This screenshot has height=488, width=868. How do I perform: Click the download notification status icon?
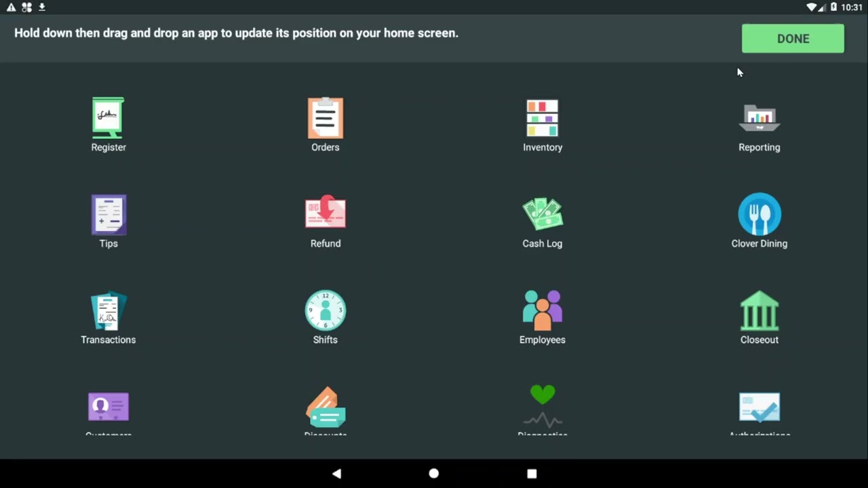[42, 7]
